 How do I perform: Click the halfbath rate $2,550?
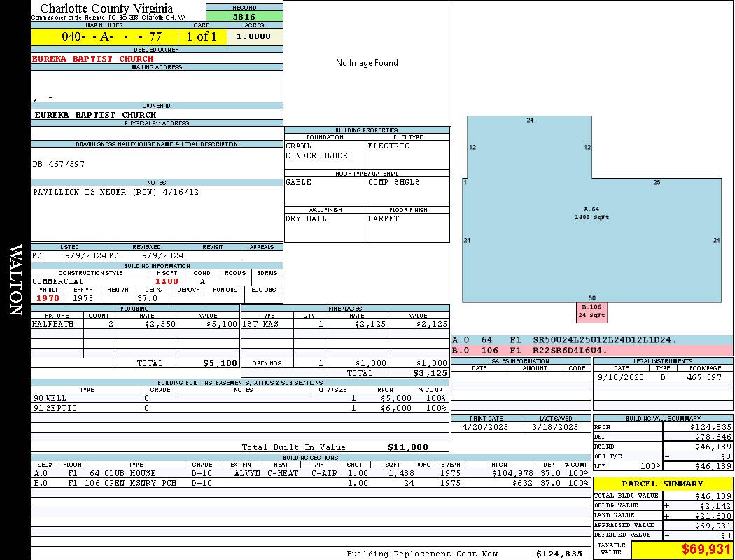[x=160, y=324]
